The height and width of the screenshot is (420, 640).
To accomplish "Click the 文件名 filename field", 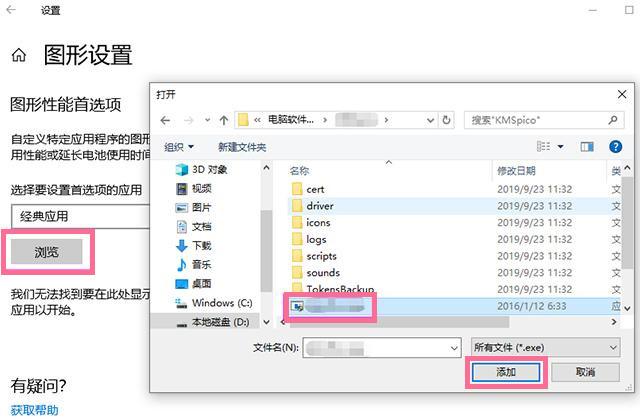I will click(x=382, y=348).
